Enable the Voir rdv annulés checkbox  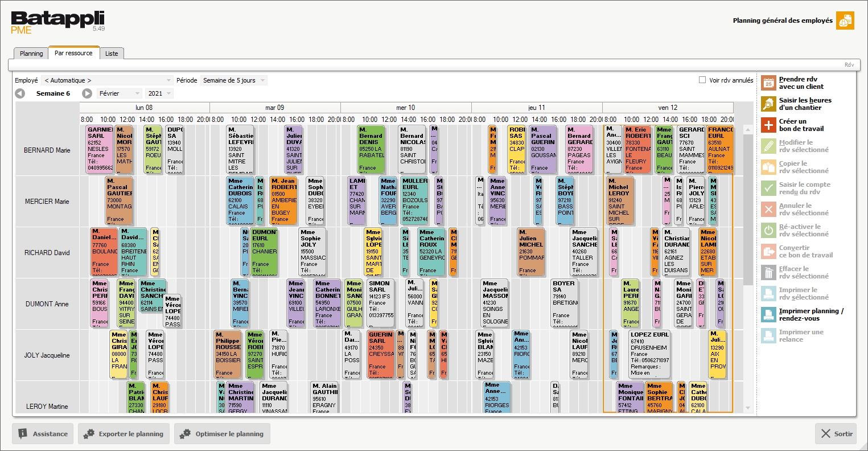pos(703,80)
